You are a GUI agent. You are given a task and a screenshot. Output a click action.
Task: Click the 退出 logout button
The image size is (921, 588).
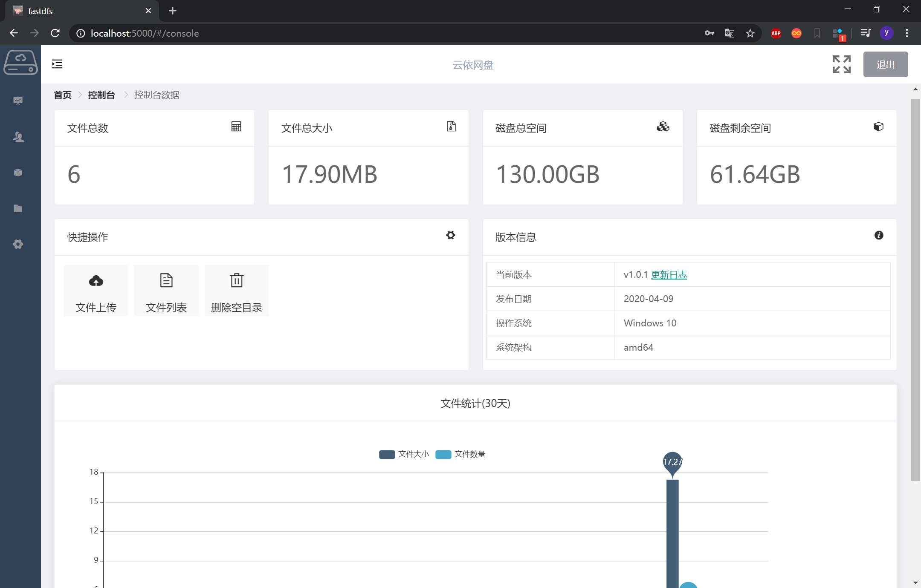click(x=885, y=64)
